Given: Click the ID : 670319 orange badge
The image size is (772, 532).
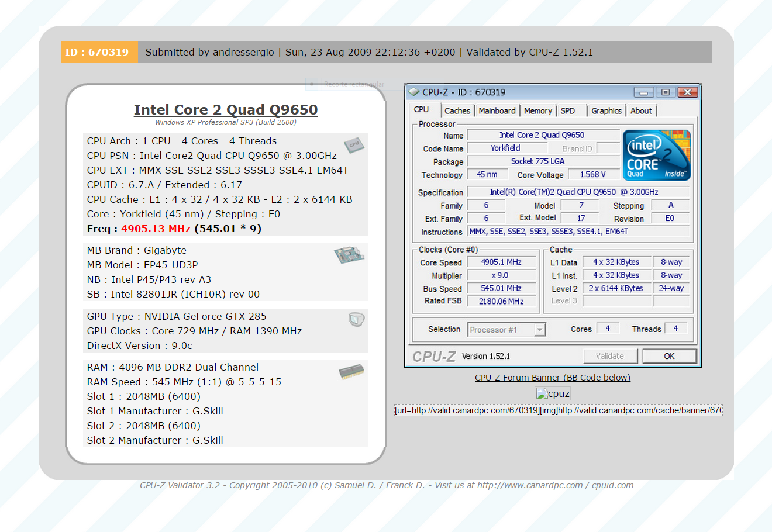Looking at the screenshot, I should (99, 52).
